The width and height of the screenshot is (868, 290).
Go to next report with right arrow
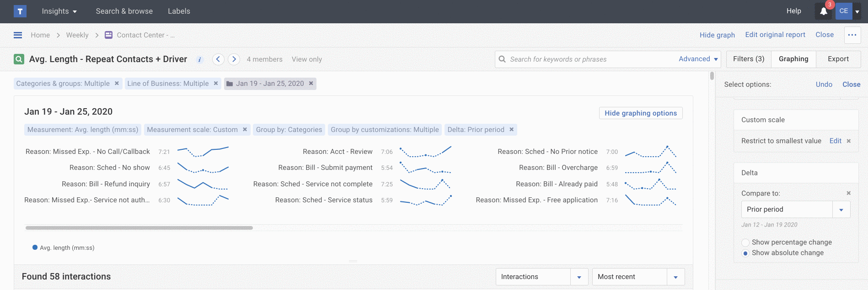coord(234,59)
